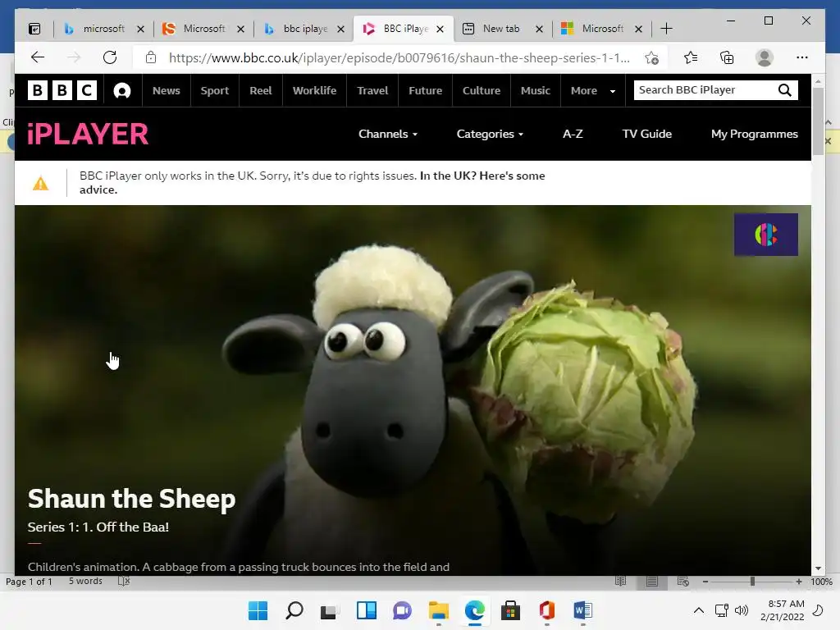Add this page to favorites star

(x=651, y=58)
